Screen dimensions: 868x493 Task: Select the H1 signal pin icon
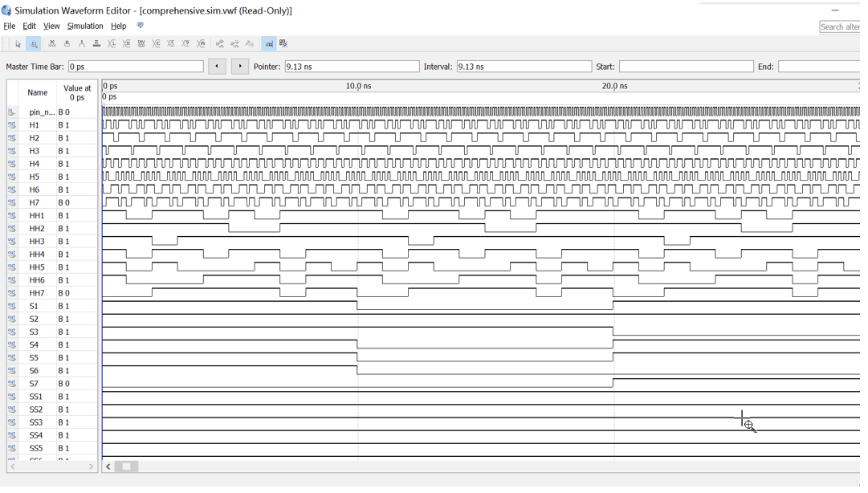pyautogui.click(x=11, y=125)
